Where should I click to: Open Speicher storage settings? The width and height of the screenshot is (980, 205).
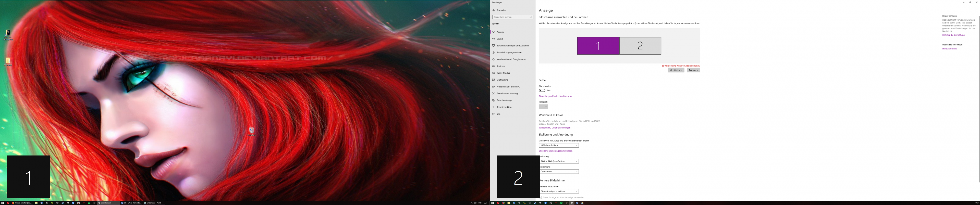(512, 66)
